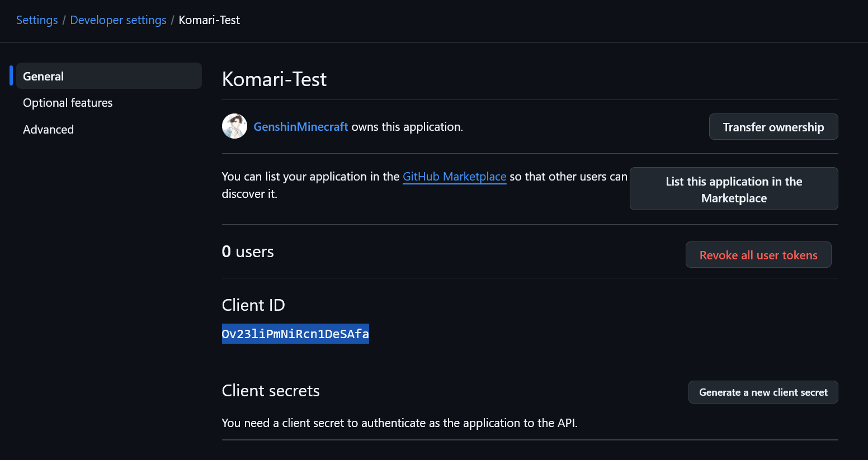Click the 0 users count text
This screenshot has width=868, height=460.
[x=248, y=252]
